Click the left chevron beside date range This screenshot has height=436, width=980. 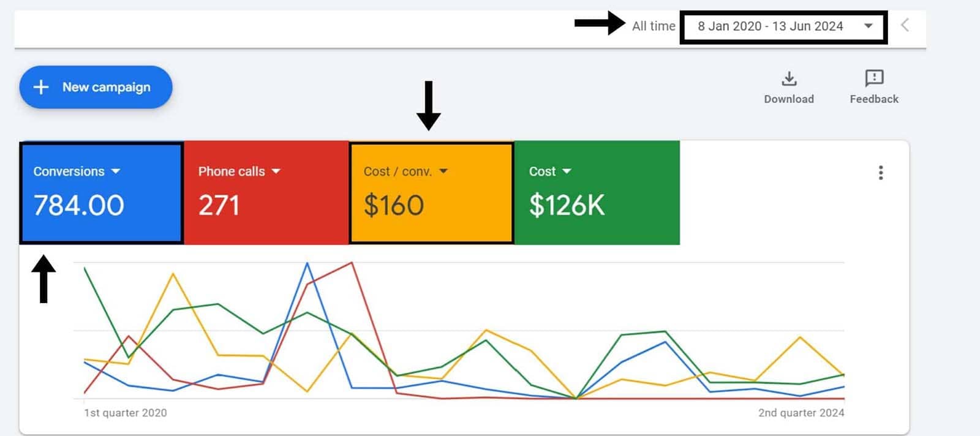(905, 25)
